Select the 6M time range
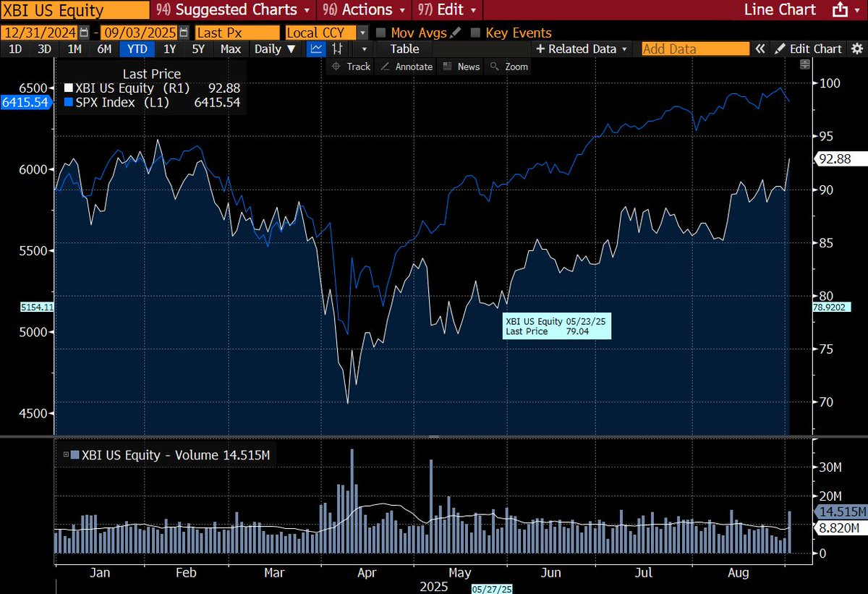This screenshot has width=868, height=594. coord(104,49)
